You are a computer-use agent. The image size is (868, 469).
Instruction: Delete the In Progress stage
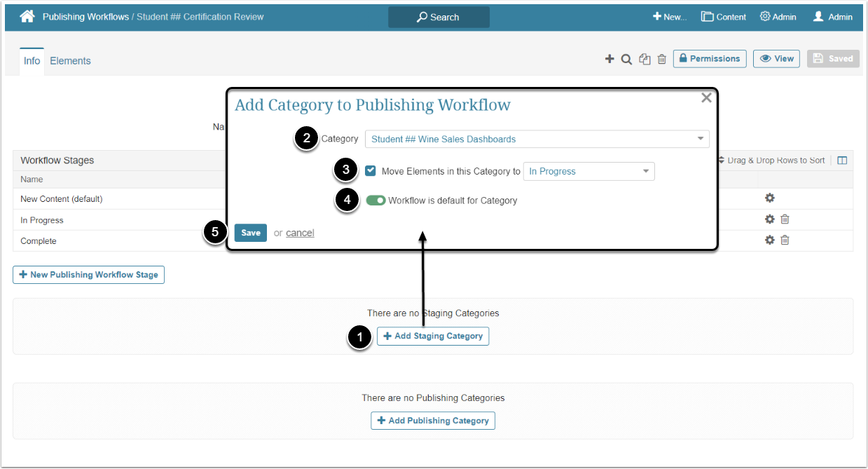click(785, 219)
